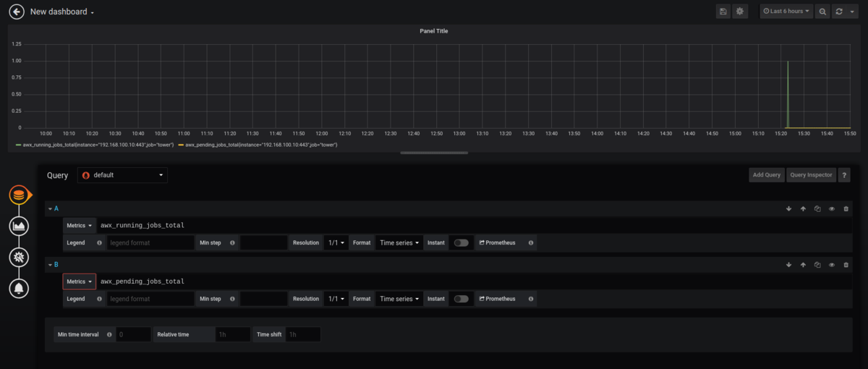Hide query A using the eye icon
The width and height of the screenshot is (868, 369).
[831, 208]
